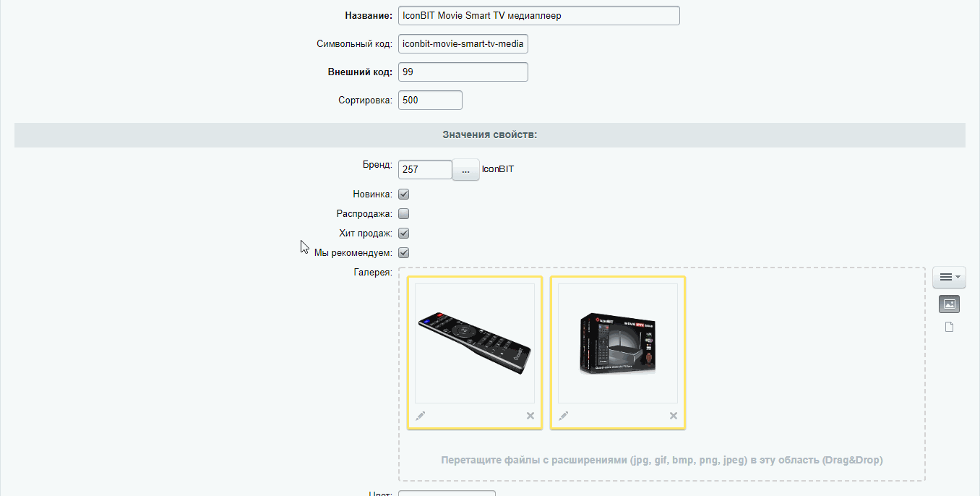Click the Значения свойств section header
Screen dimensions: 980x496
tap(490, 135)
